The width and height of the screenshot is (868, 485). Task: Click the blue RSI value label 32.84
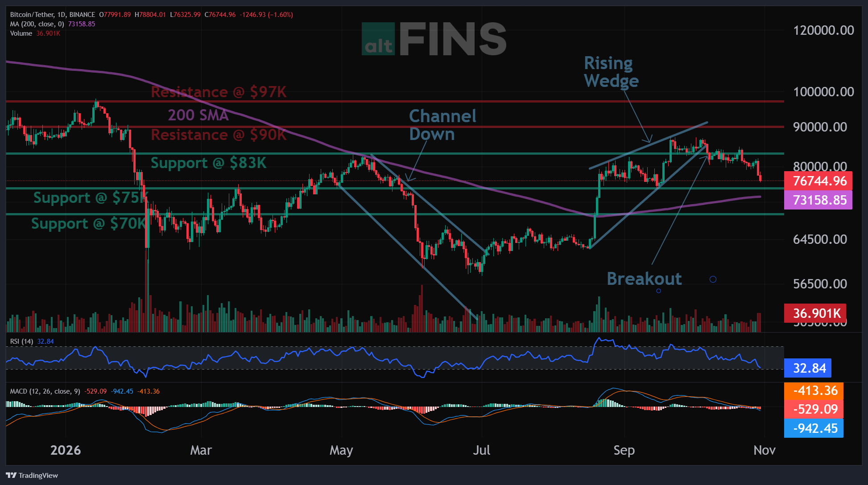(808, 368)
